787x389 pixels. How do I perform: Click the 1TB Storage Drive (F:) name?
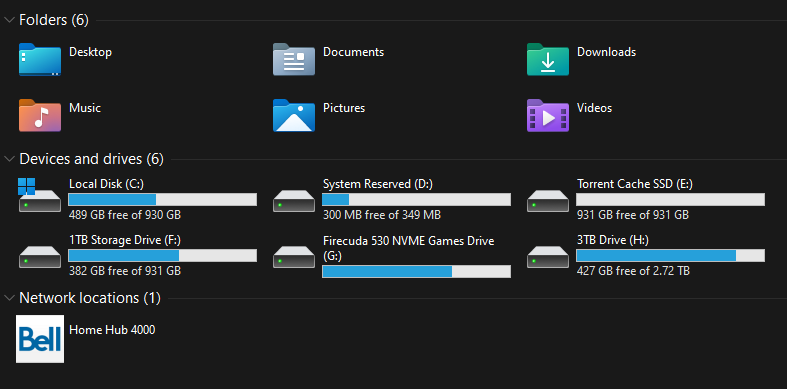pyautogui.click(x=125, y=240)
